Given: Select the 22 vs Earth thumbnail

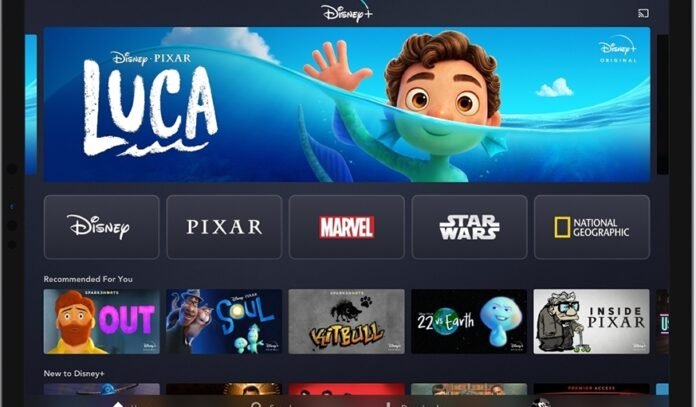Looking at the screenshot, I should (469, 321).
